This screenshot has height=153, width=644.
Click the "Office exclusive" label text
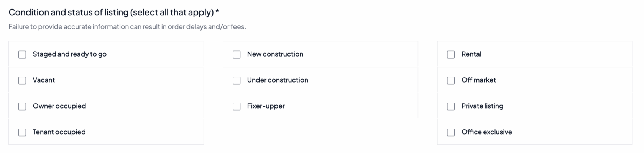click(x=486, y=132)
